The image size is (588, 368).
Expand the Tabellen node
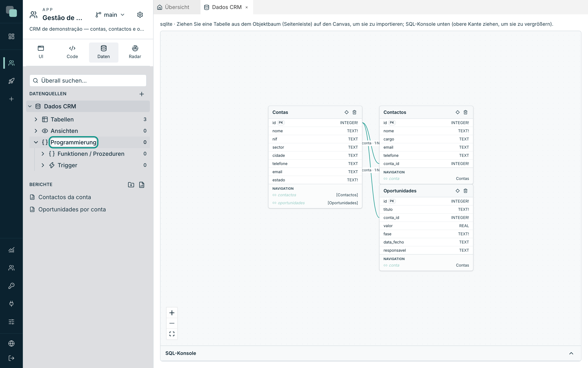pos(36,120)
